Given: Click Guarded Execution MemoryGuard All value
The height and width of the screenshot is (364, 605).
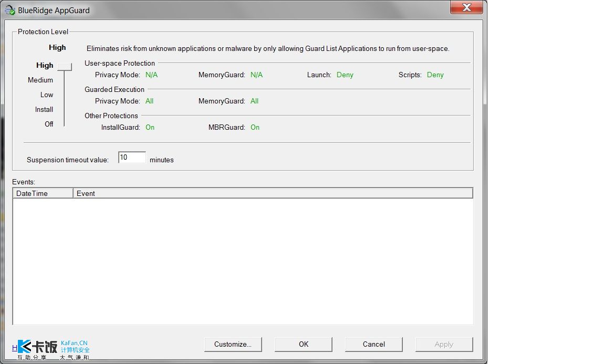Looking at the screenshot, I should 254,101.
